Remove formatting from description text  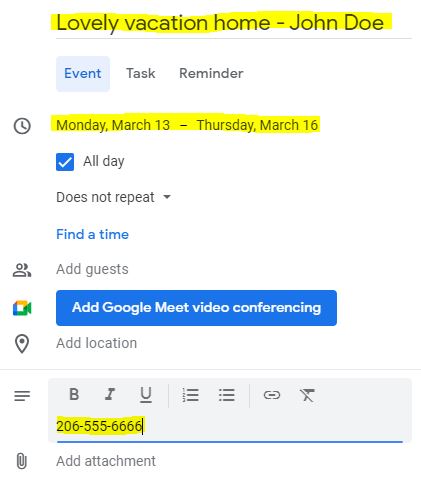pos(307,395)
